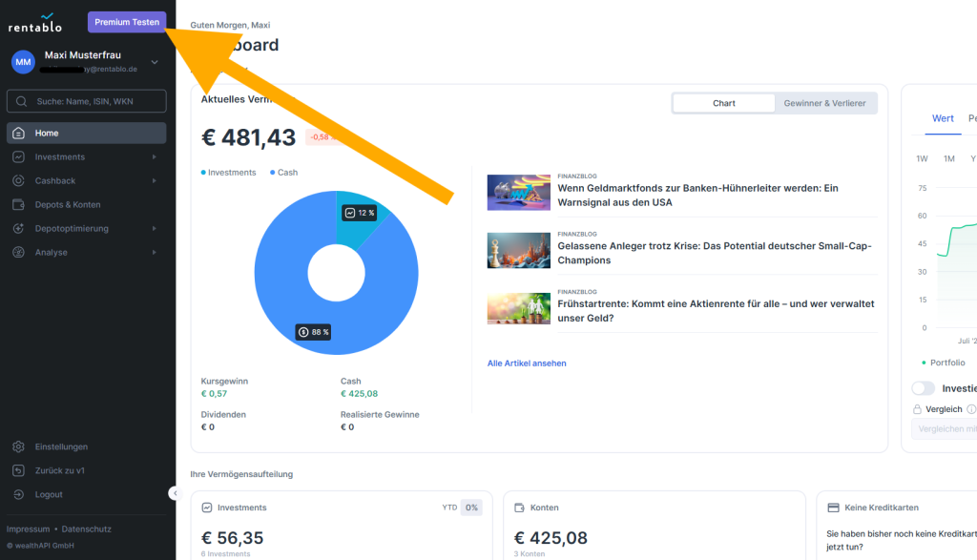Image resolution: width=977 pixels, height=560 pixels.
Task: Open Einstellungen with the gear icon
Action: coord(17,446)
